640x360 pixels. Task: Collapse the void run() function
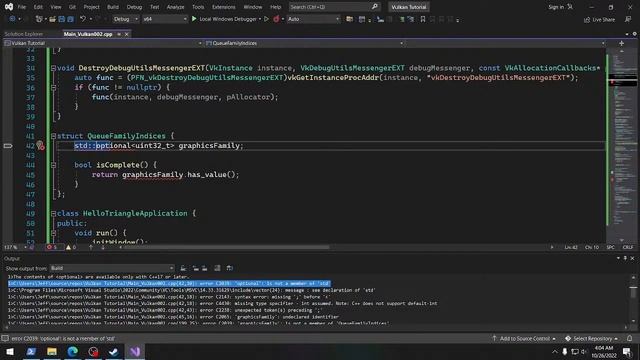coord(53,233)
